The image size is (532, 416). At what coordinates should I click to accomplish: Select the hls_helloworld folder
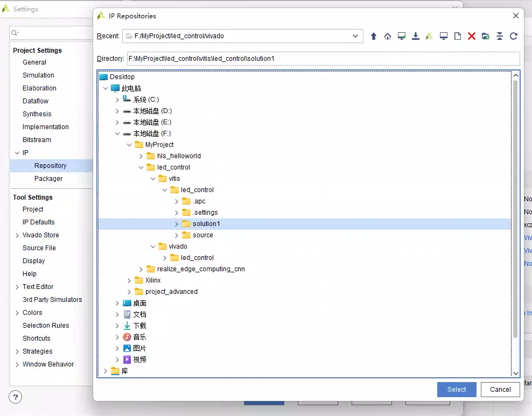(x=179, y=156)
